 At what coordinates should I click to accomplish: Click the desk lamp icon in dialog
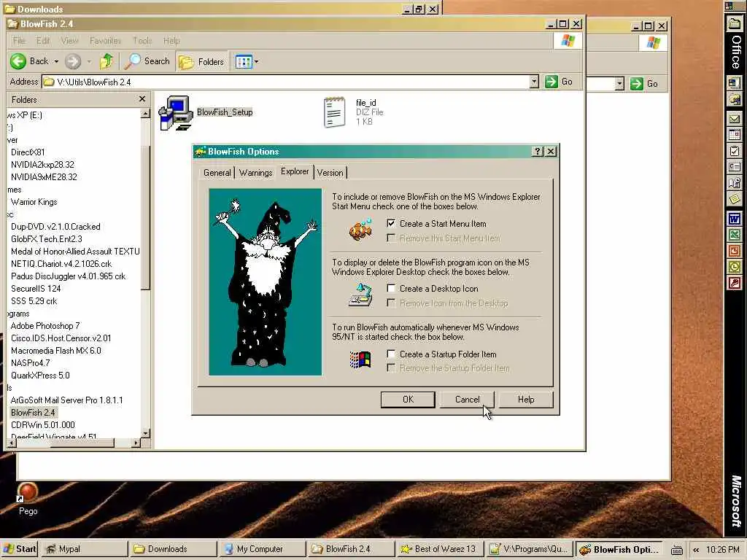pos(360,295)
